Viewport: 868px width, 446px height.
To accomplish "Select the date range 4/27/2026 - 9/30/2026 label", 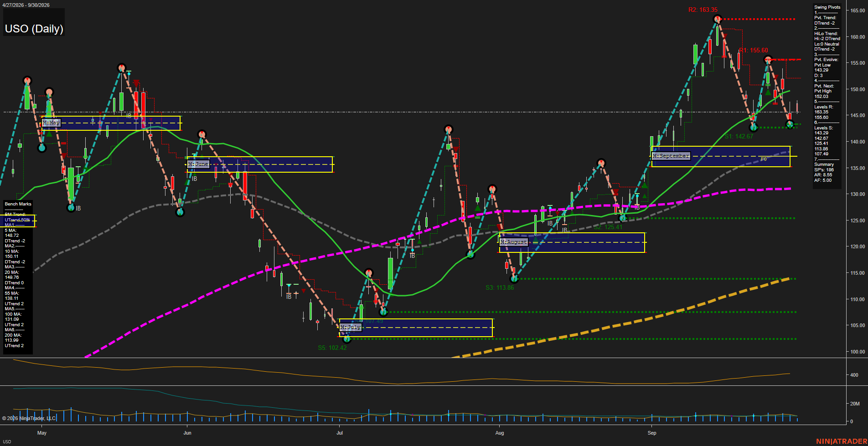I will [x=26, y=5].
